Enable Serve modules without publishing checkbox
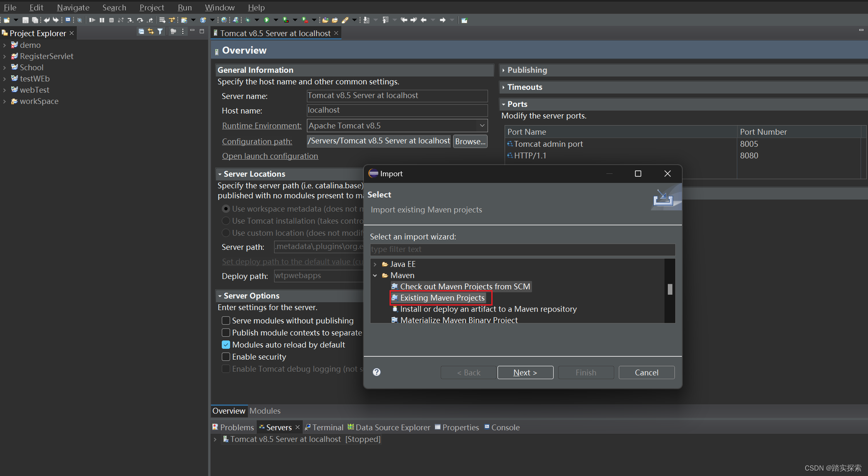The height and width of the screenshot is (476, 868). [226, 321]
